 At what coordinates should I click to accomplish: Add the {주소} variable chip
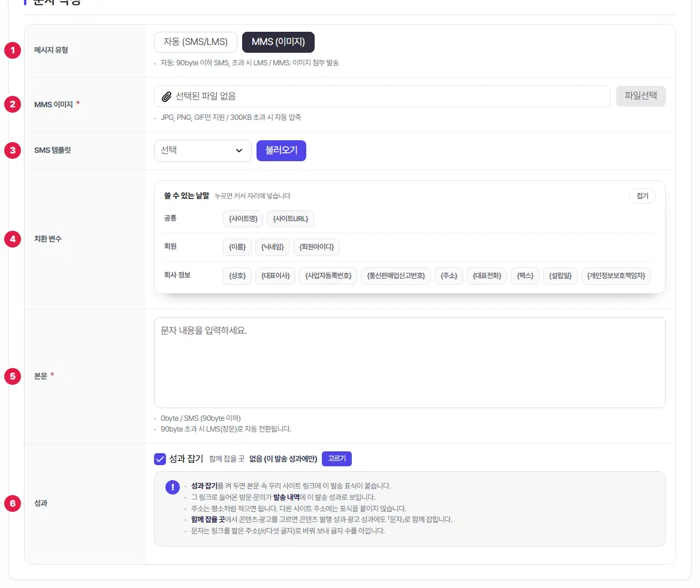(x=449, y=276)
